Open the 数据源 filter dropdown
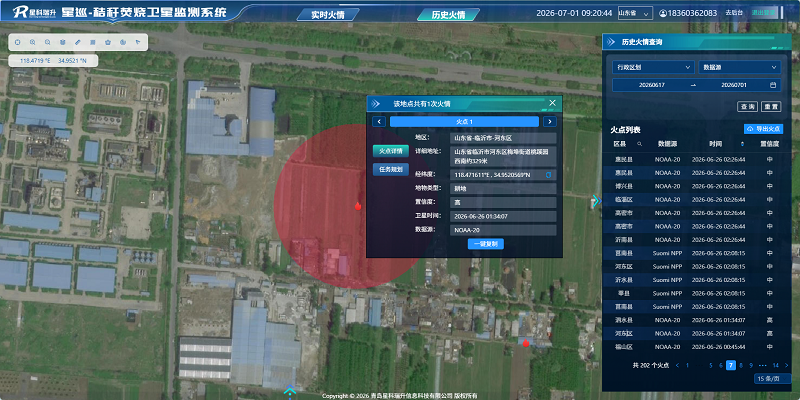Image resolution: width=800 pixels, height=400 pixels. (x=740, y=67)
